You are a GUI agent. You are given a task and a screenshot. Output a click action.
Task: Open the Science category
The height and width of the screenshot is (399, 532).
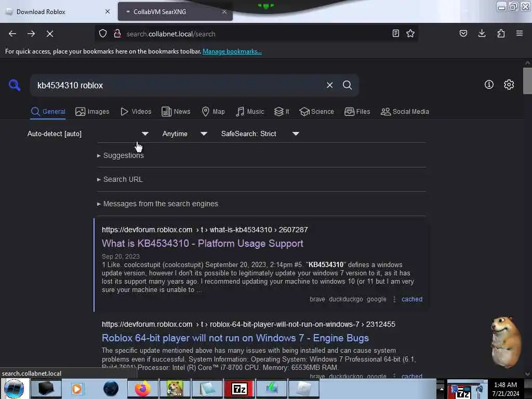(x=316, y=112)
